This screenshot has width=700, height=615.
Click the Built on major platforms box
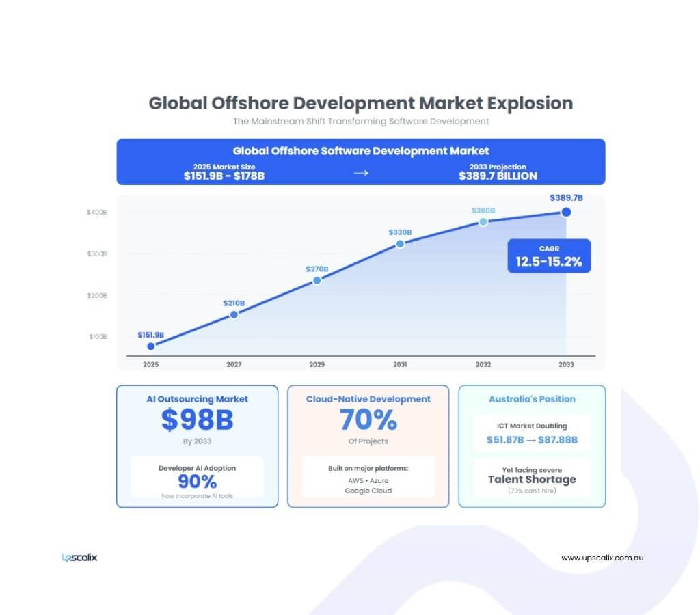(x=368, y=477)
